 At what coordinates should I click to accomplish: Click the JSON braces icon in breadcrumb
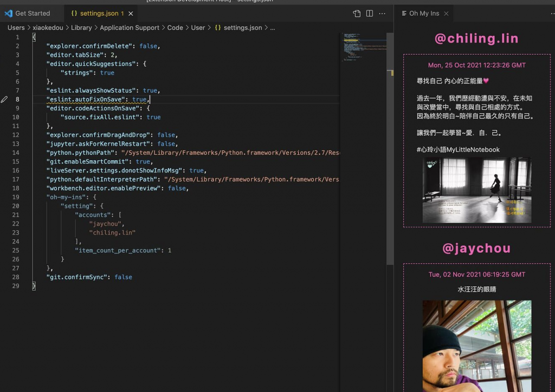(x=217, y=28)
